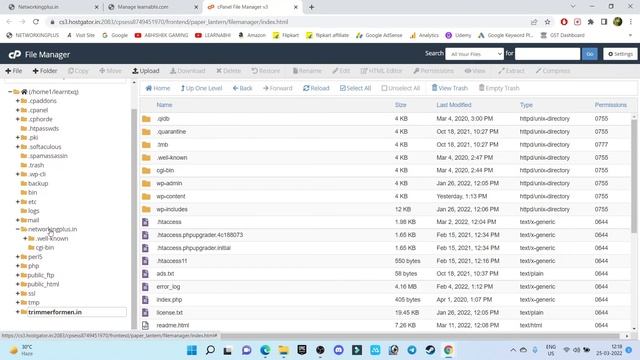Select the backup folder in tree
Screen dimensions: 640x360
38,183
